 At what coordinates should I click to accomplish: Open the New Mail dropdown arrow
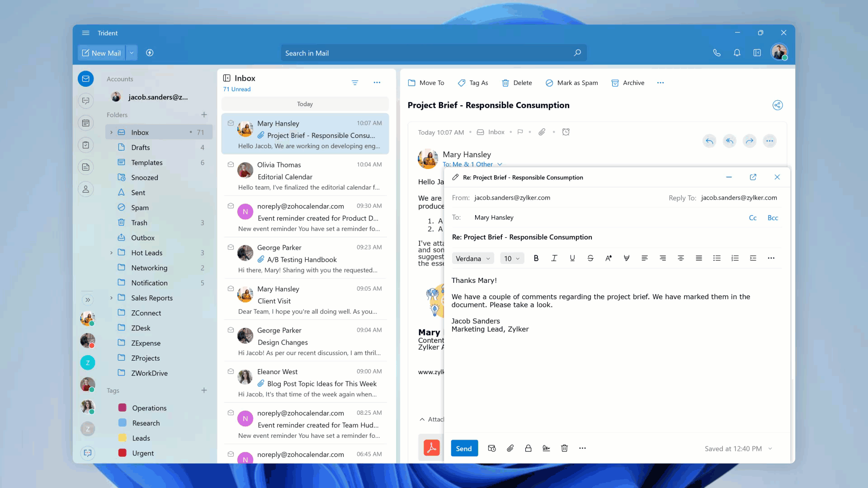(x=132, y=53)
